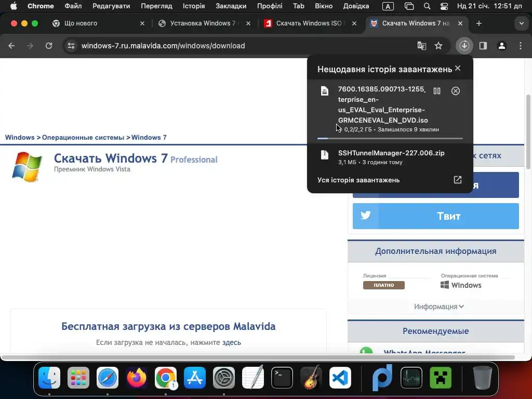Open Finder from the Dock
This screenshot has width=532, height=399.
point(49,378)
